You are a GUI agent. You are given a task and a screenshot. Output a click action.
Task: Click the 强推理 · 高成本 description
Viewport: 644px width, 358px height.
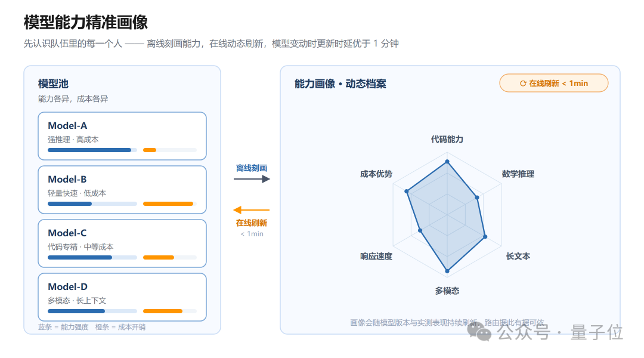73,140
